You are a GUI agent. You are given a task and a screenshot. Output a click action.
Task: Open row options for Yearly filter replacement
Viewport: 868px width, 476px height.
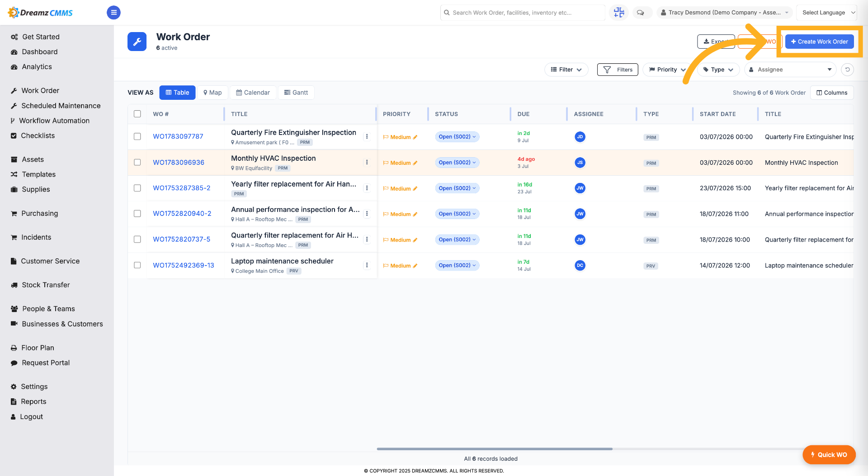(367, 188)
